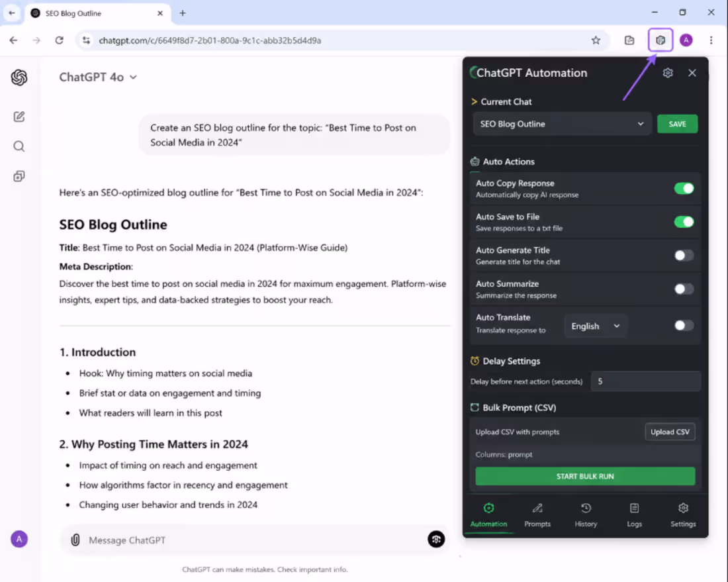Open automation panel gear settings icon
The height and width of the screenshot is (582, 728).
point(668,73)
